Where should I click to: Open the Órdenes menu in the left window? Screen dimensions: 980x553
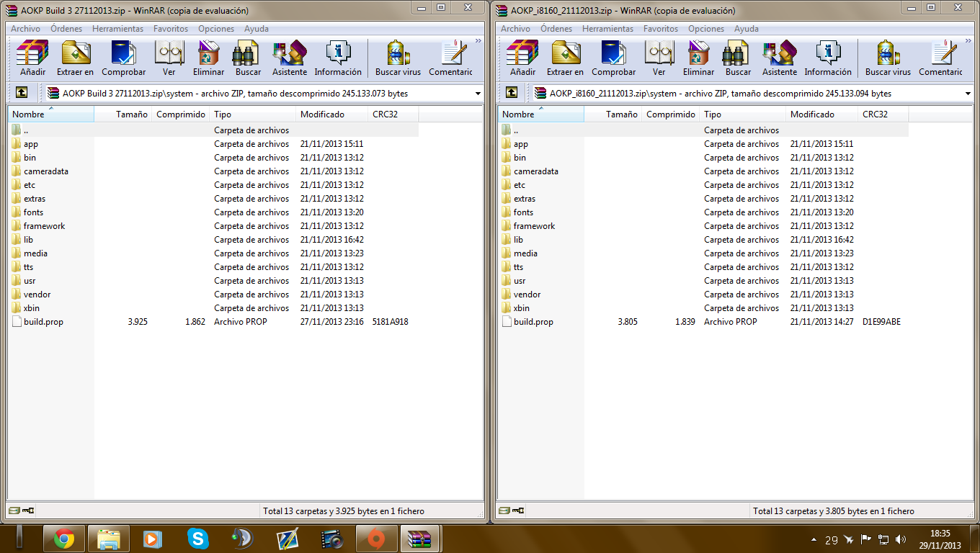(66, 29)
